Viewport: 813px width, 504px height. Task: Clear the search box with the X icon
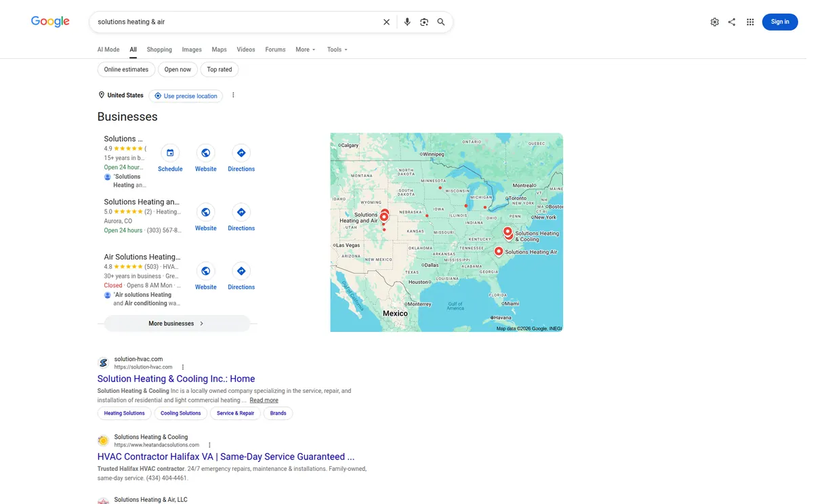point(386,22)
